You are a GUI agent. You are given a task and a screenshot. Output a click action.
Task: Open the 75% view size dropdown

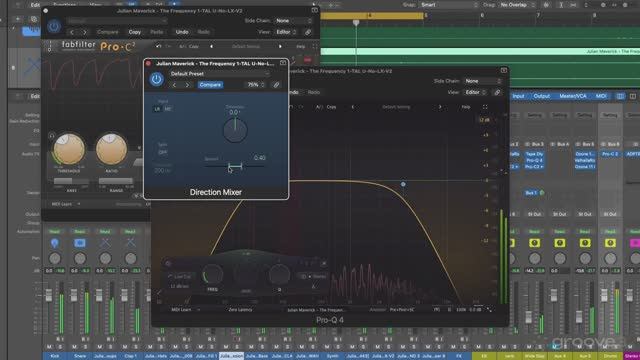(256, 85)
